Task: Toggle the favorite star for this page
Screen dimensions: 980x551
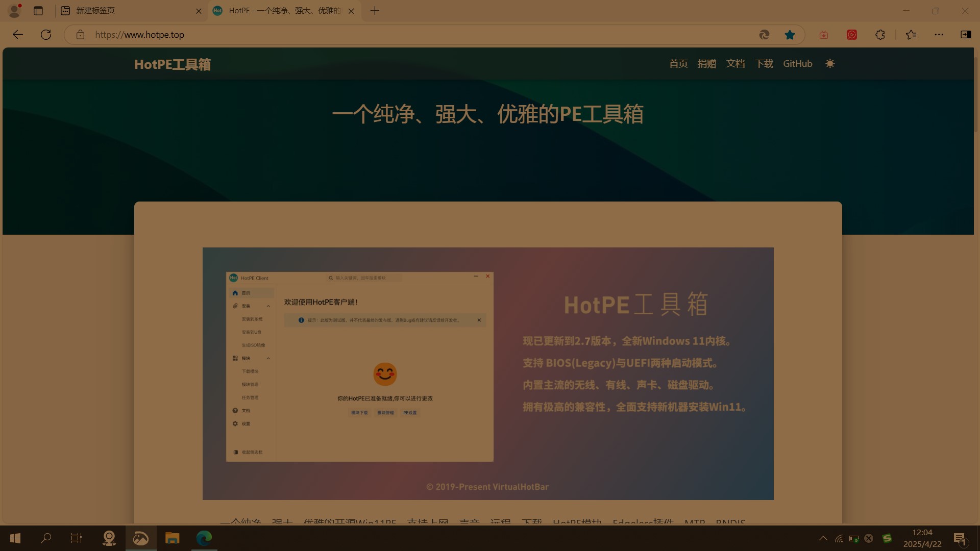Action: click(x=790, y=35)
